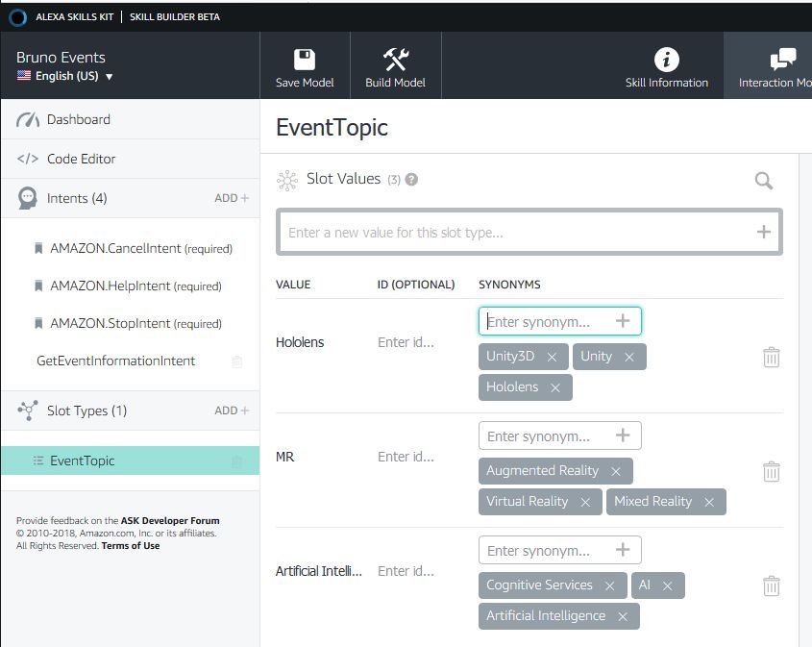Click the Save Model disk icon

point(305,60)
